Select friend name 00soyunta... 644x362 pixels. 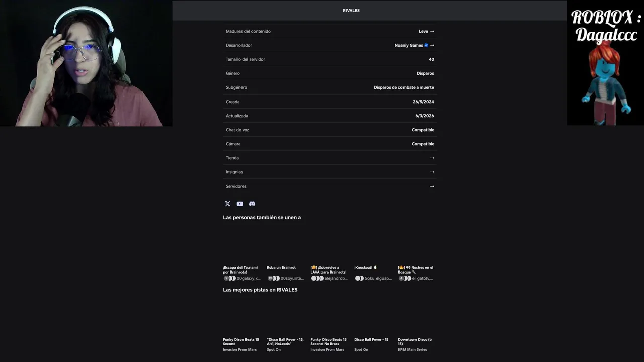292,278
